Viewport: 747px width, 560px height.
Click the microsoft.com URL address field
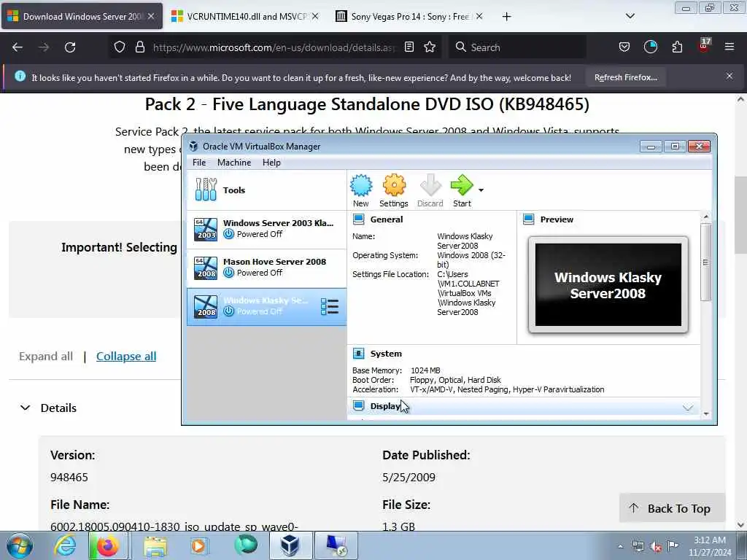point(274,47)
